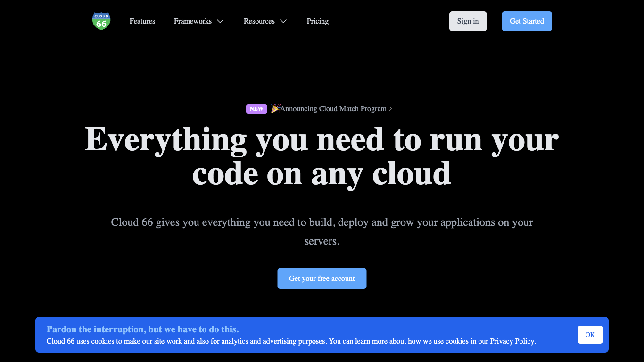Click the arrow after Cloud Match Program
The height and width of the screenshot is (362, 644).
390,109
